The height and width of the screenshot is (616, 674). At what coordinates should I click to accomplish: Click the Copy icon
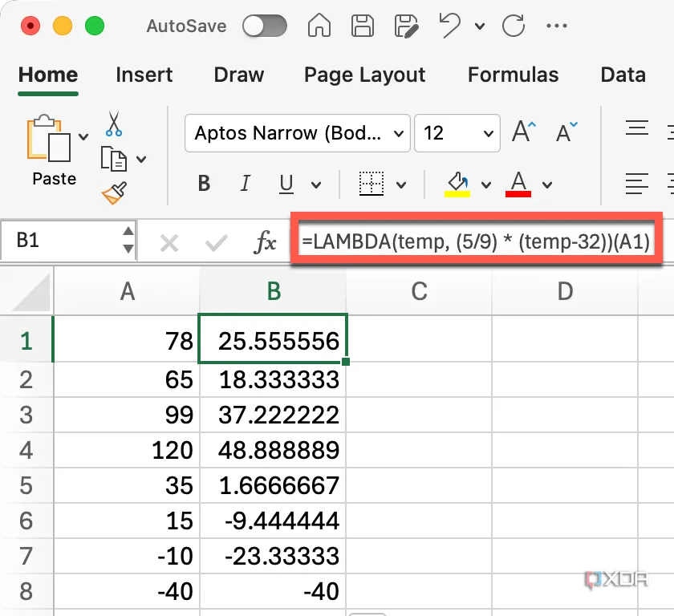(x=113, y=158)
